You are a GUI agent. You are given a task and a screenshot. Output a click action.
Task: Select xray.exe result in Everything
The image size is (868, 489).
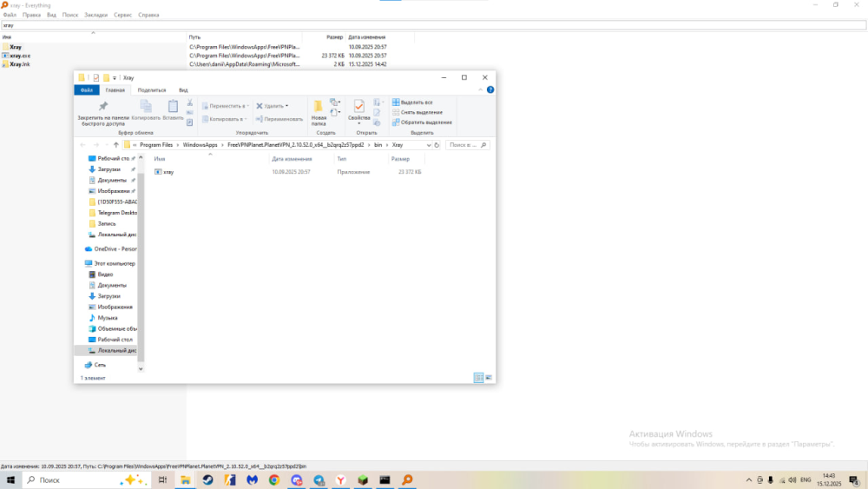tap(20, 56)
